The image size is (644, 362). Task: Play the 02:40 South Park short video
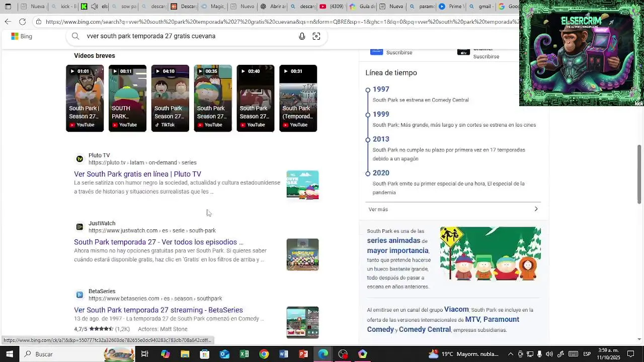(x=256, y=98)
